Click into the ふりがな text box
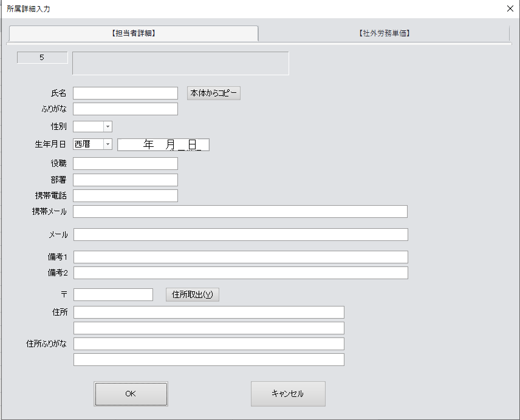This screenshot has height=420, width=520. (x=125, y=109)
